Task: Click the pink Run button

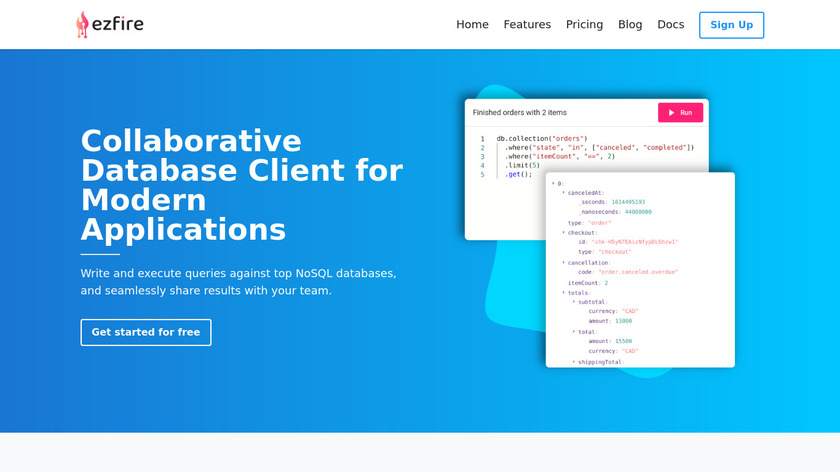Action: pyautogui.click(x=680, y=113)
